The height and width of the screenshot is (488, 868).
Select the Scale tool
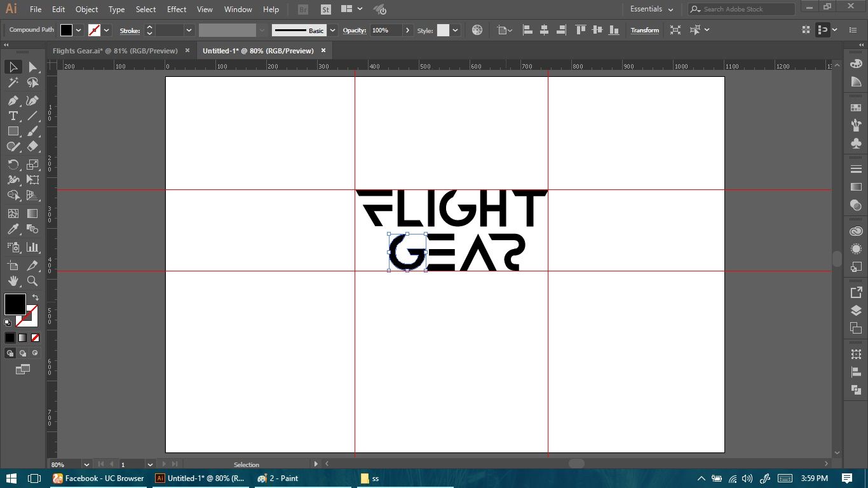32,165
